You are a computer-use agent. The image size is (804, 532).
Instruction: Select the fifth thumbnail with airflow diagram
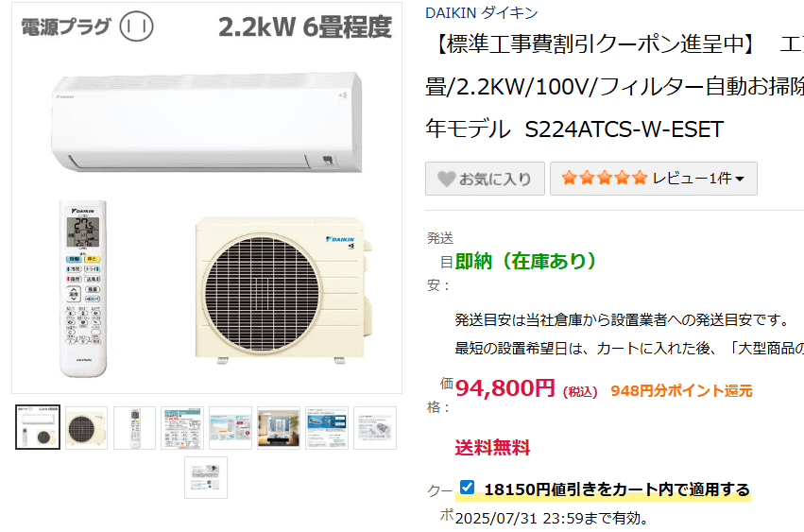pyautogui.click(x=231, y=428)
